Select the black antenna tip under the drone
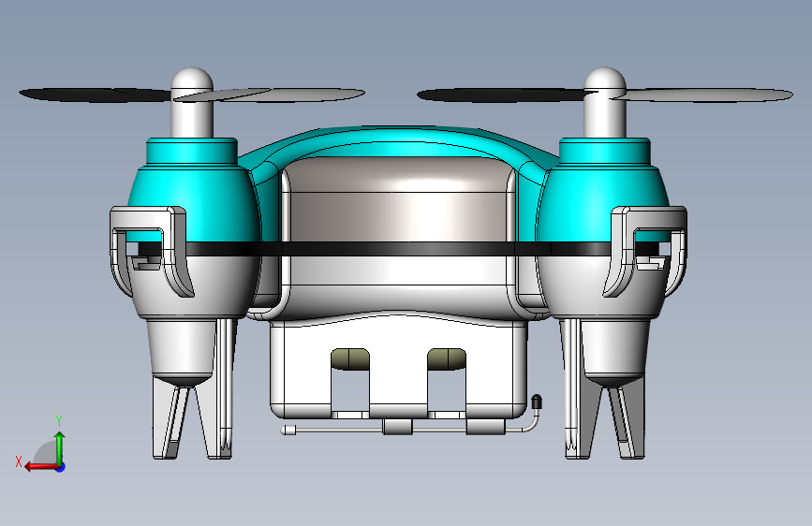The image size is (812, 526). [537, 402]
